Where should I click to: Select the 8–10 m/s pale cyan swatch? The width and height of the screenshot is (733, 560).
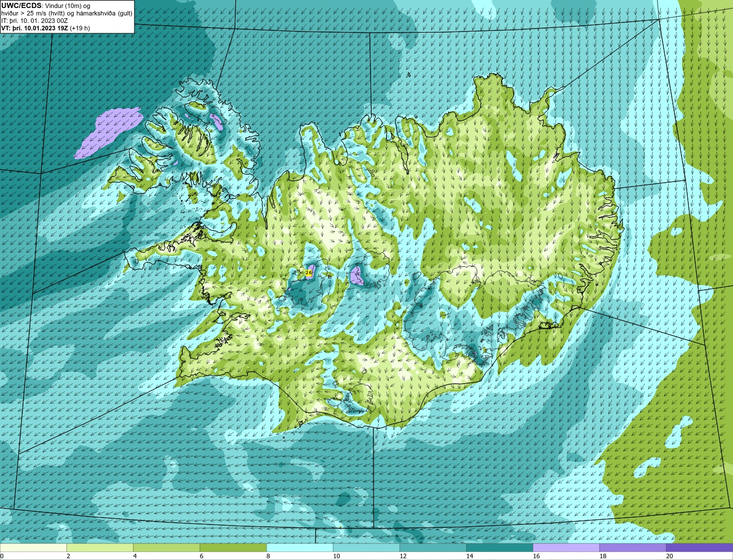300,547
